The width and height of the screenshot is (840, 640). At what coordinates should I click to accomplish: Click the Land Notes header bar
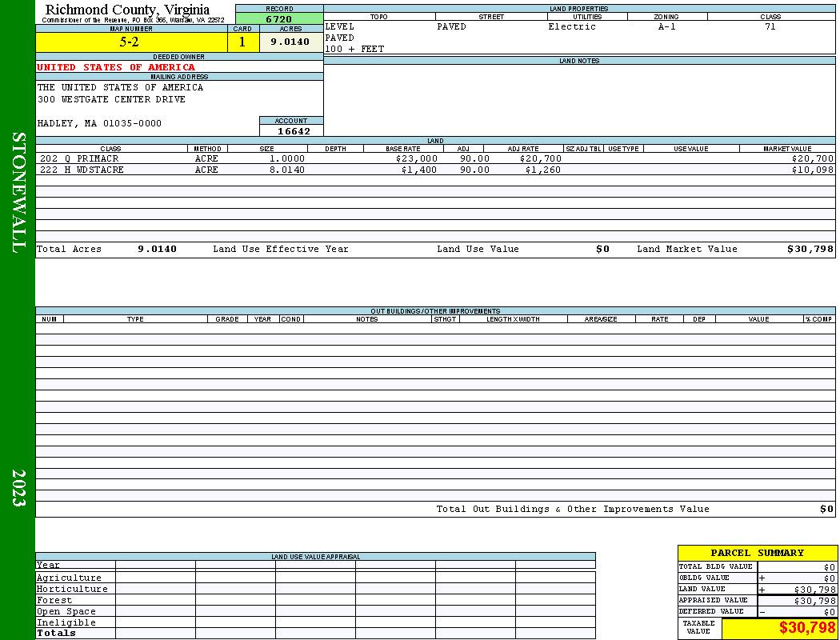[579, 61]
